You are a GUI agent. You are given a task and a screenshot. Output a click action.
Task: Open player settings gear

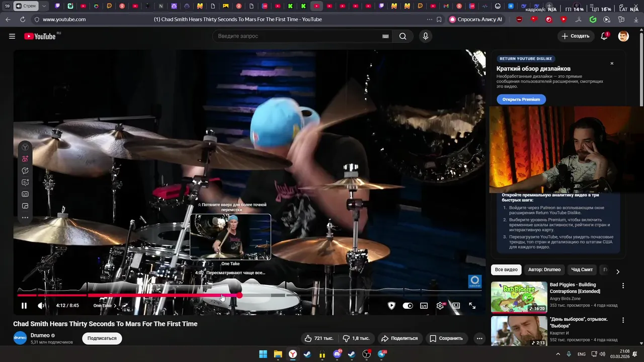[x=440, y=305]
